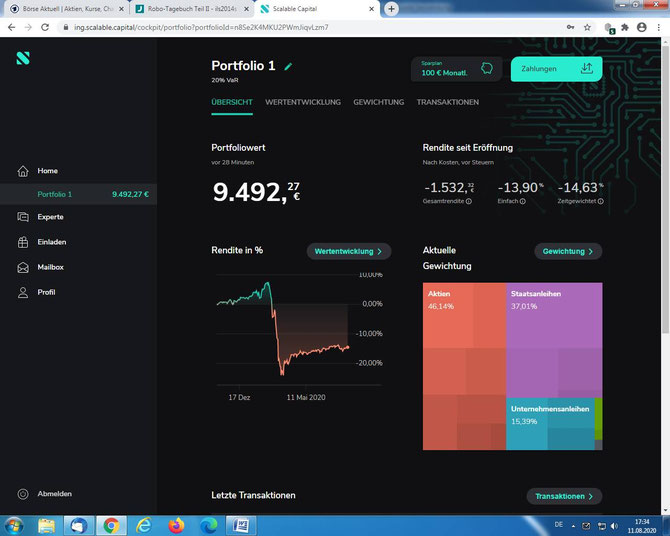Open the Transaktionen tab

click(x=448, y=102)
